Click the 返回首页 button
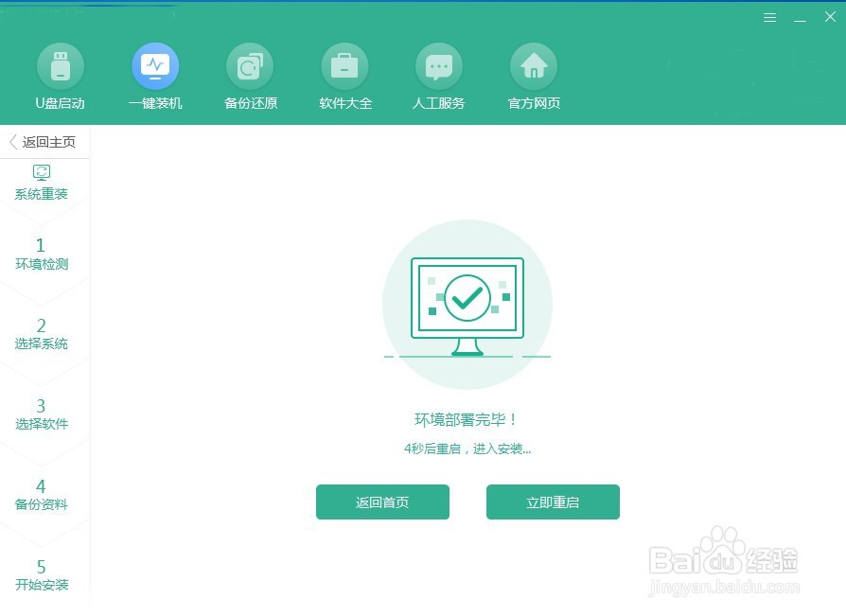Image resolution: width=846 pixels, height=616 pixels. click(x=382, y=502)
